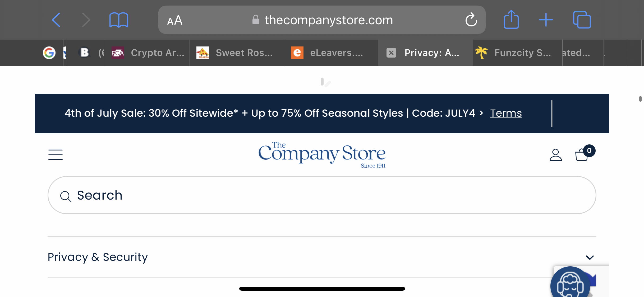
Task: Switch to the Crypto Ar... tab
Action: pos(147,53)
